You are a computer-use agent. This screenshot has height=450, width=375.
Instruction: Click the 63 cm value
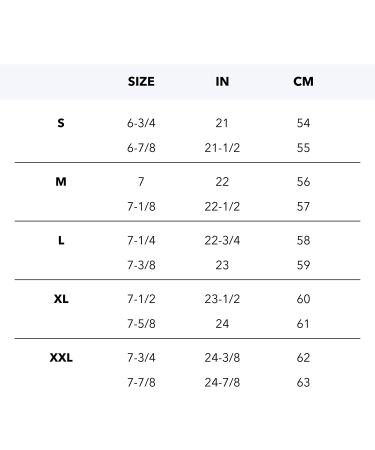(x=303, y=382)
